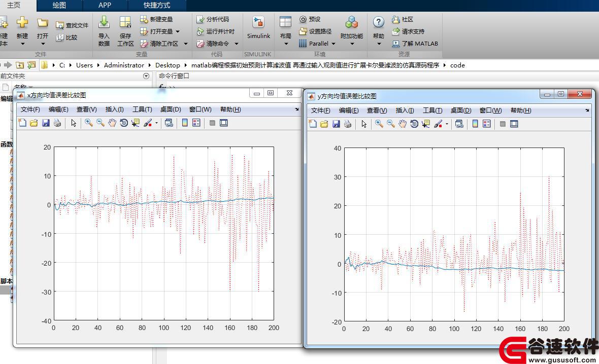Toggle Data Cursor tool in y方向 figure
599x364 pixels.
tap(425, 124)
